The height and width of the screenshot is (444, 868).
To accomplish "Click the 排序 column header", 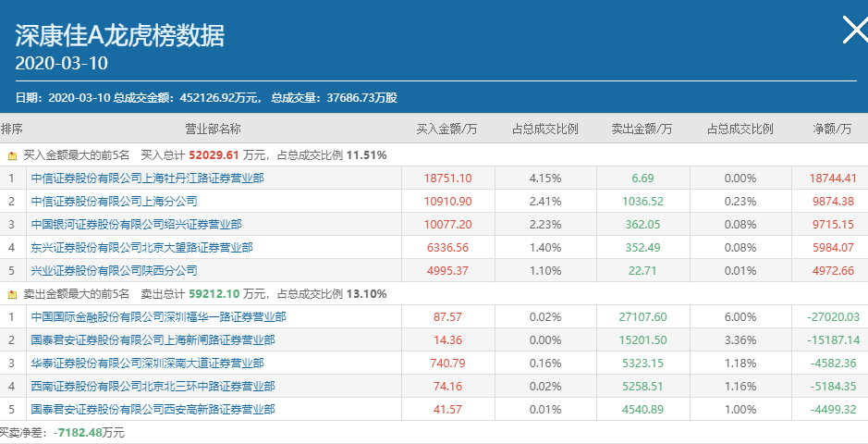I will [x=12, y=129].
